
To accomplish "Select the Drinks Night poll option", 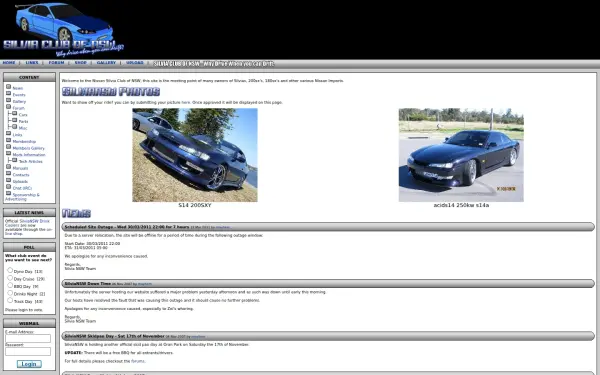I will pyautogui.click(x=10, y=293).
